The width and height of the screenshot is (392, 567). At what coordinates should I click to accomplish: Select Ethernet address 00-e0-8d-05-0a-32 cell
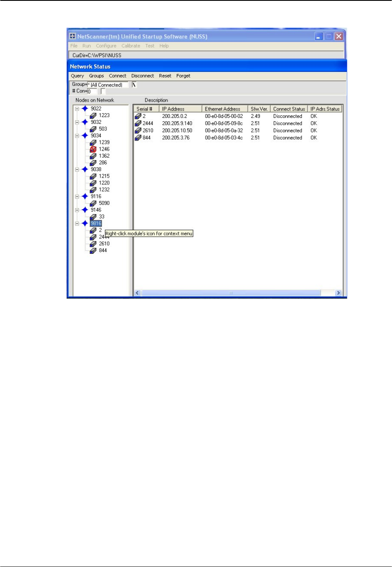coord(224,130)
